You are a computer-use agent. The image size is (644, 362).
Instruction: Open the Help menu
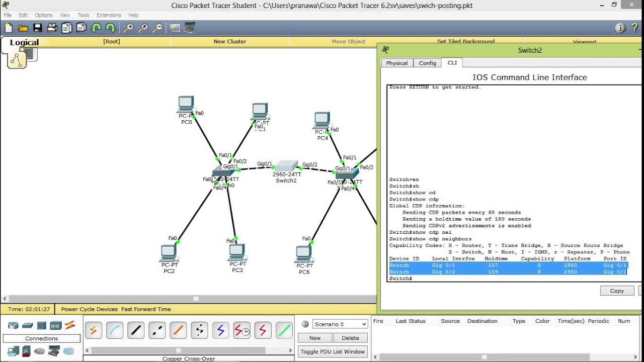133,15
